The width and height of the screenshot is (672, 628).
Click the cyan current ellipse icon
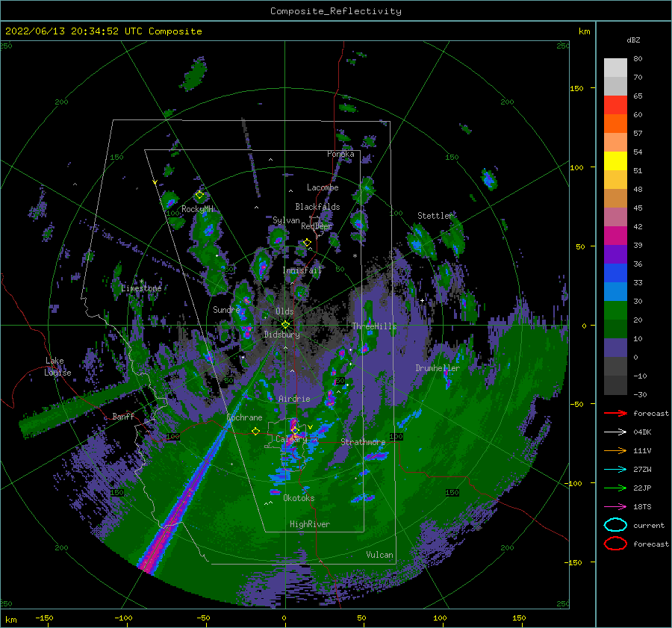(615, 525)
